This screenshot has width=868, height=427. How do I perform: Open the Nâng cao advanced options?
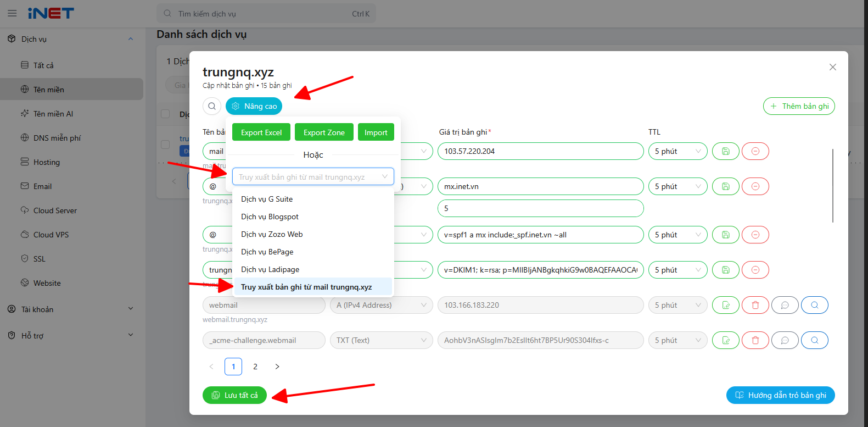coord(254,106)
